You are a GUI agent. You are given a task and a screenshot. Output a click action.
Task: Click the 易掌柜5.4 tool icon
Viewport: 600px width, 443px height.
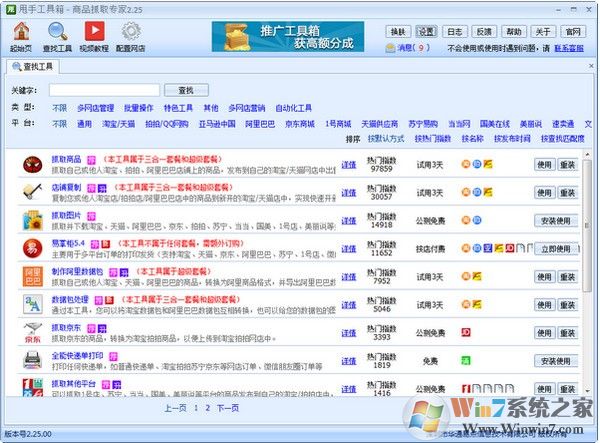(x=31, y=247)
